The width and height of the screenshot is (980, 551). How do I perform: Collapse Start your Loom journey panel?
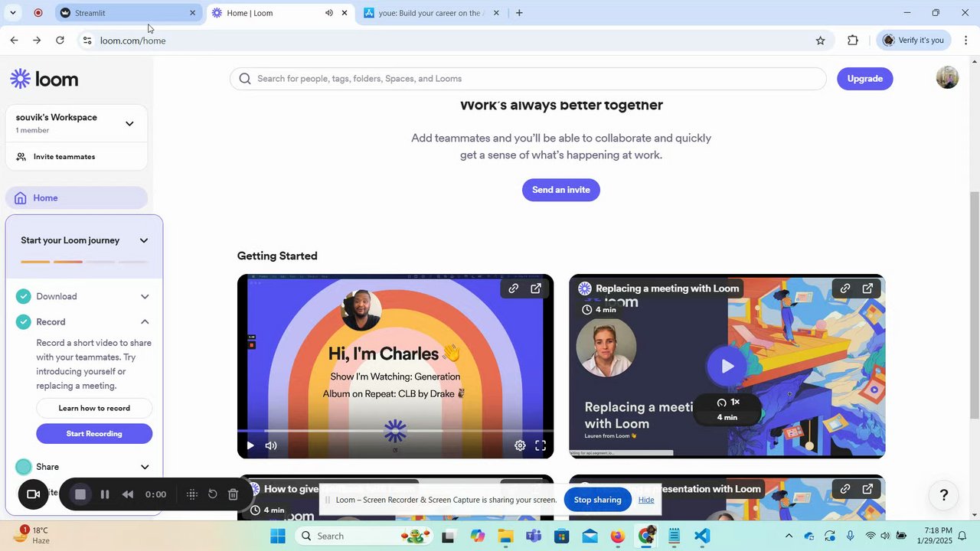(x=144, y=240)
